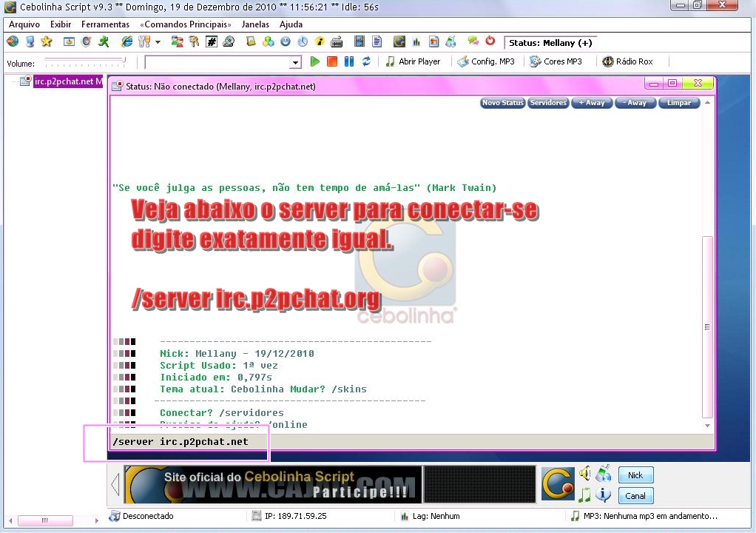
Task: Open Config. MP3
Action: [x=486, y=61]
